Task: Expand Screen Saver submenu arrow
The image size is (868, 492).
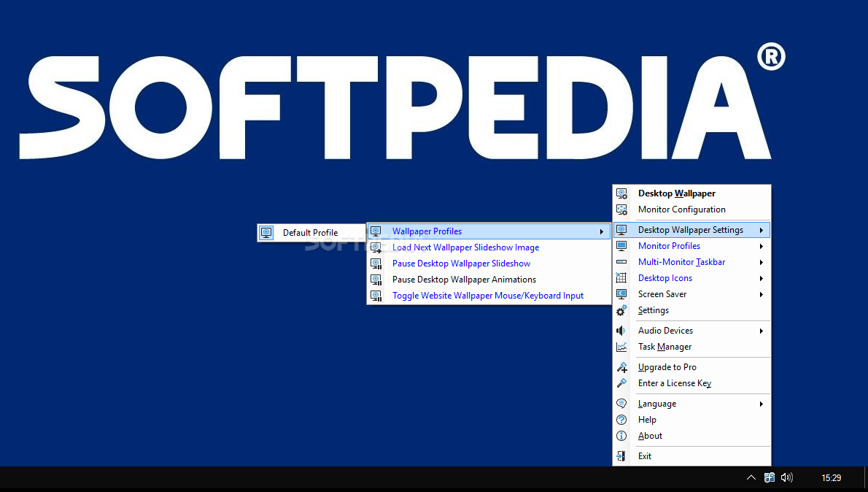Action: [x=762, y=295]
